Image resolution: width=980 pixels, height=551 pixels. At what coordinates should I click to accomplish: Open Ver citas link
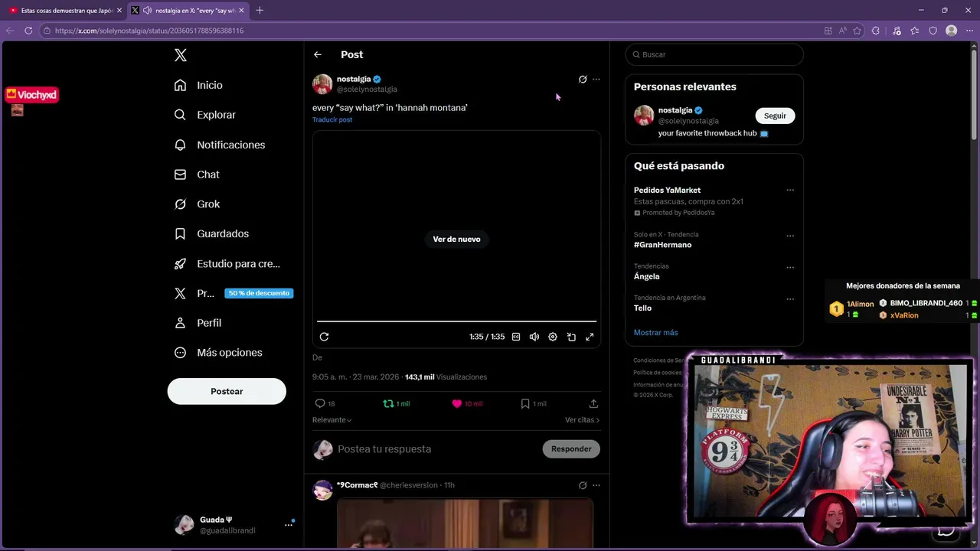tap(582, 420)
